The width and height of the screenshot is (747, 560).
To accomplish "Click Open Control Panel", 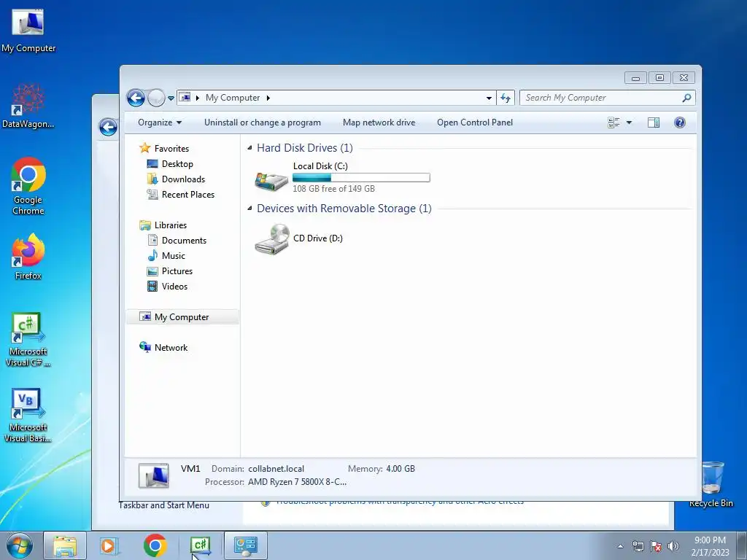I will [475, 122].
